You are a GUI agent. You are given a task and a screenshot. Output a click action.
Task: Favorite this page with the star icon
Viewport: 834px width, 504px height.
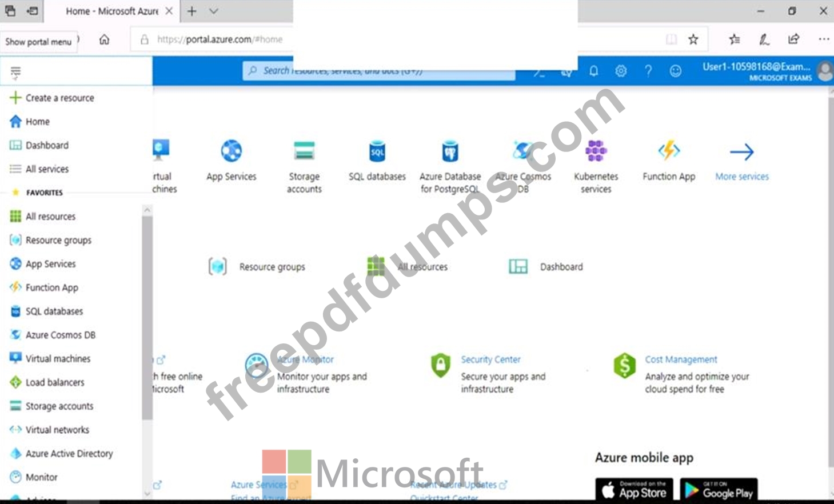pos(693,39)
